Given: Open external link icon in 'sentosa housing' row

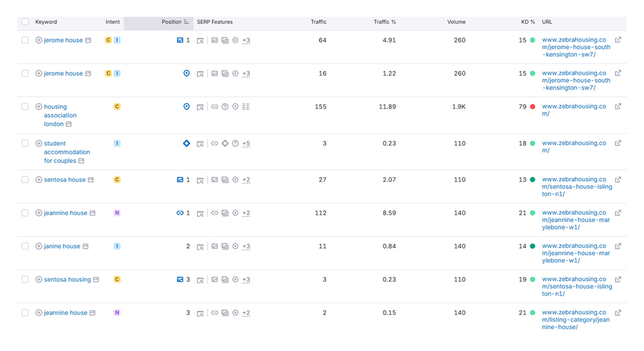Looking at the screenshot, I should (618, 279).
